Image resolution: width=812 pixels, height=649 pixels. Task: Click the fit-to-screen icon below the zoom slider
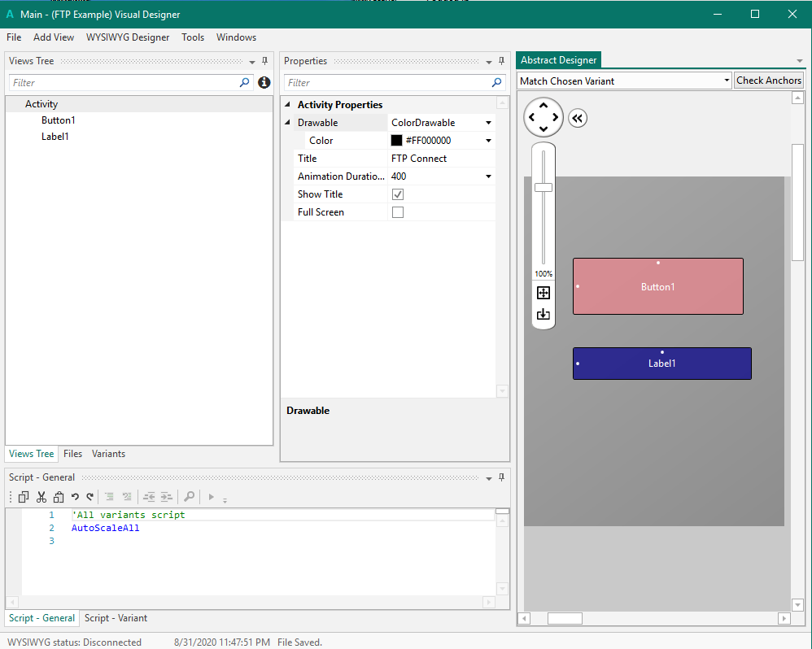[x=543, y=293]
